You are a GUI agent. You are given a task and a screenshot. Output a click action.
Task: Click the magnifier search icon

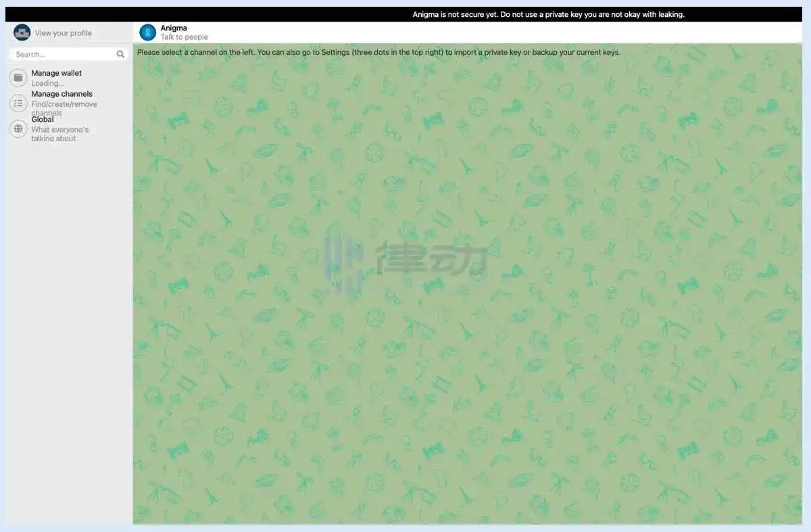pos(120,54)
